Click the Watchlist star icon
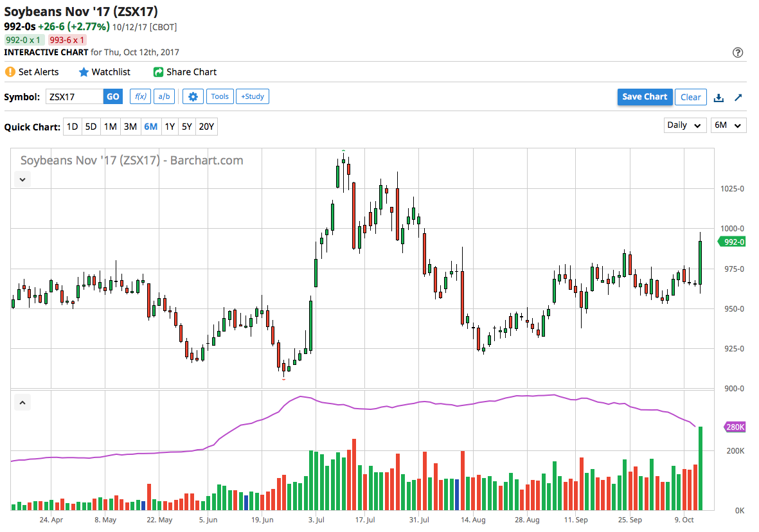Image resolution: width=759 pixels, height=532 pixels. (84, 72)
